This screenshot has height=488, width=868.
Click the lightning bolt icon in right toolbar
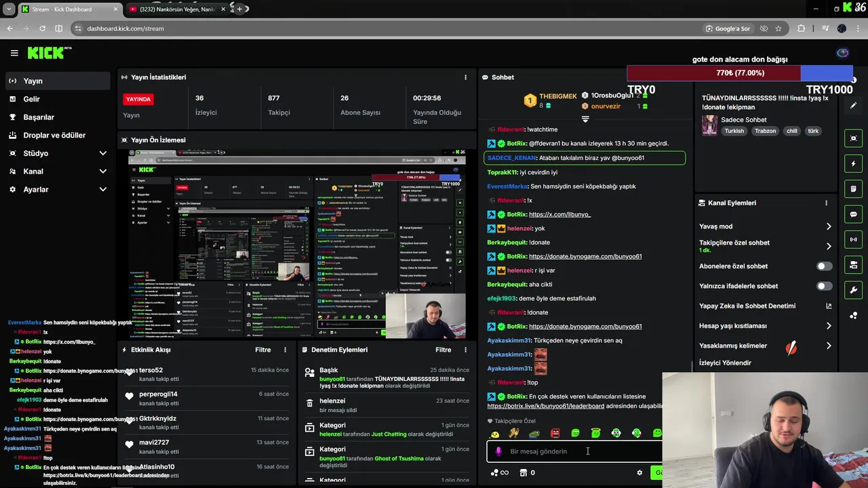click(x=853, y=163)
